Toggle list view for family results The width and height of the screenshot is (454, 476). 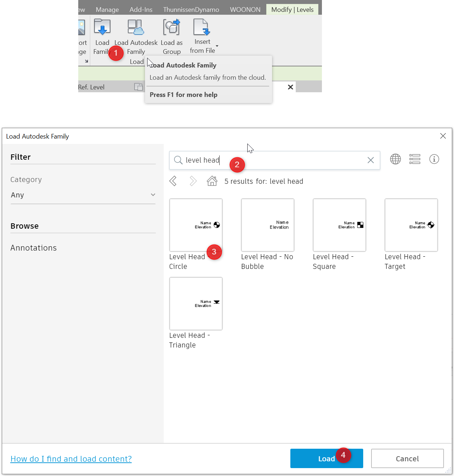coord(415,159)
